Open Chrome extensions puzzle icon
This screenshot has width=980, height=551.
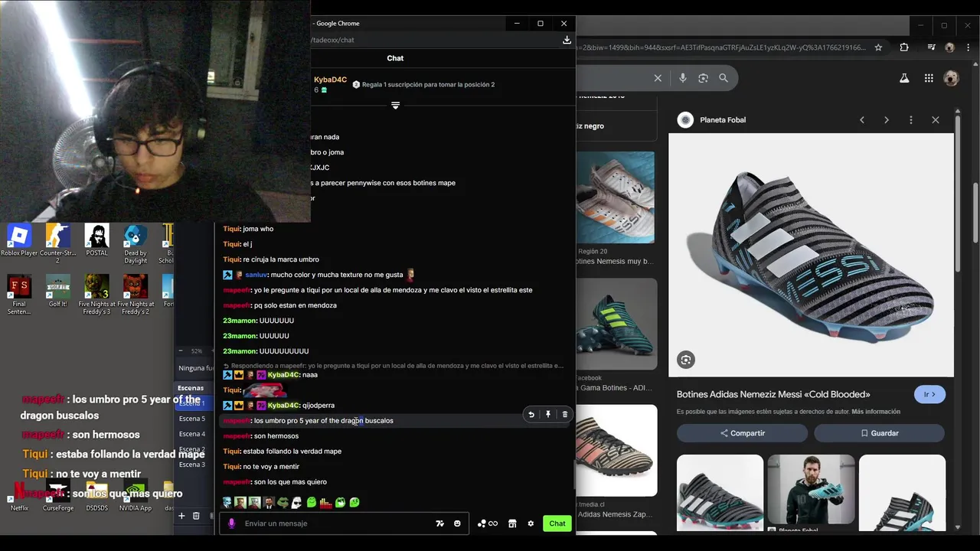tap(904, 47)
